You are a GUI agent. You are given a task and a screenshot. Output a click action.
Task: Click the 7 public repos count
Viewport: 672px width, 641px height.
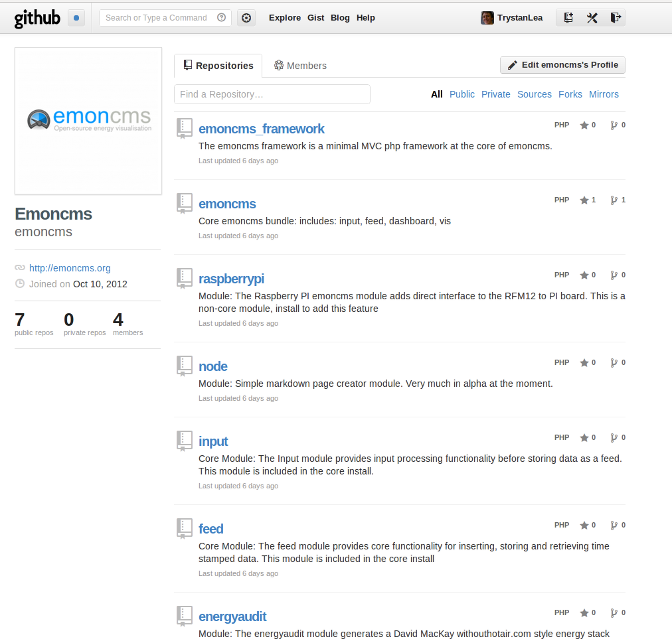(x=34, y=324)
